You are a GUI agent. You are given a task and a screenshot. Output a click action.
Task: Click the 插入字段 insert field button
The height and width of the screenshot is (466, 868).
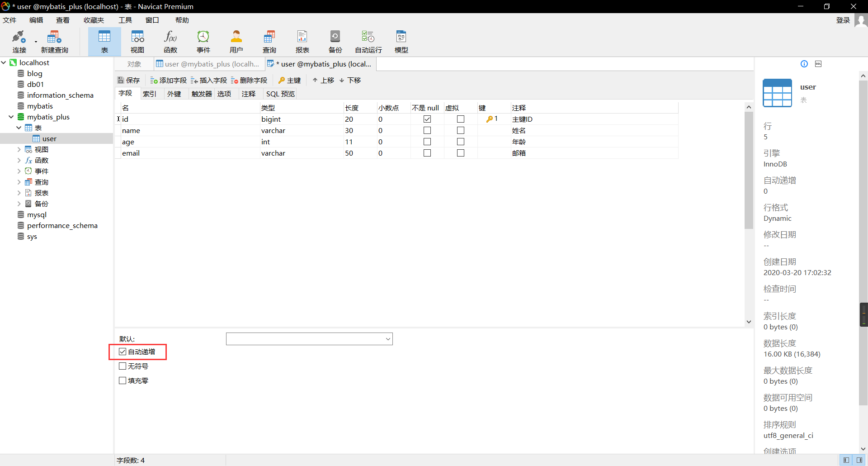pyautogui.click(x=208, y=80)
